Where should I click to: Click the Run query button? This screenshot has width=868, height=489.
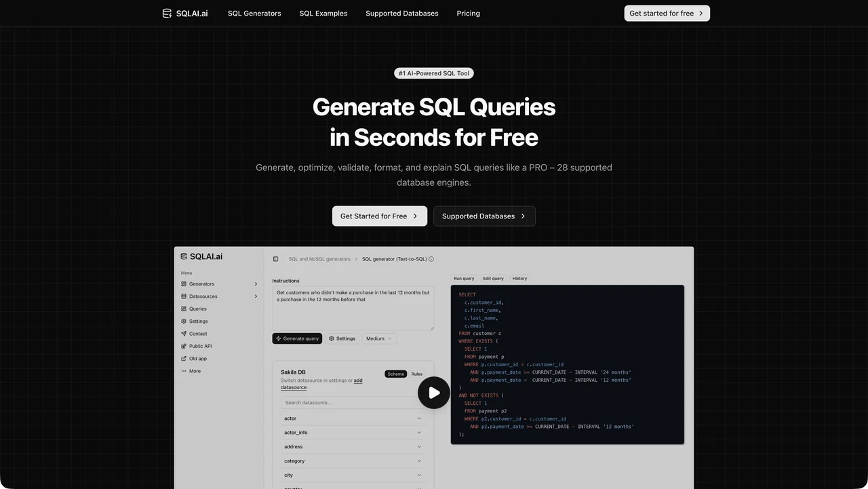(465, 279)
